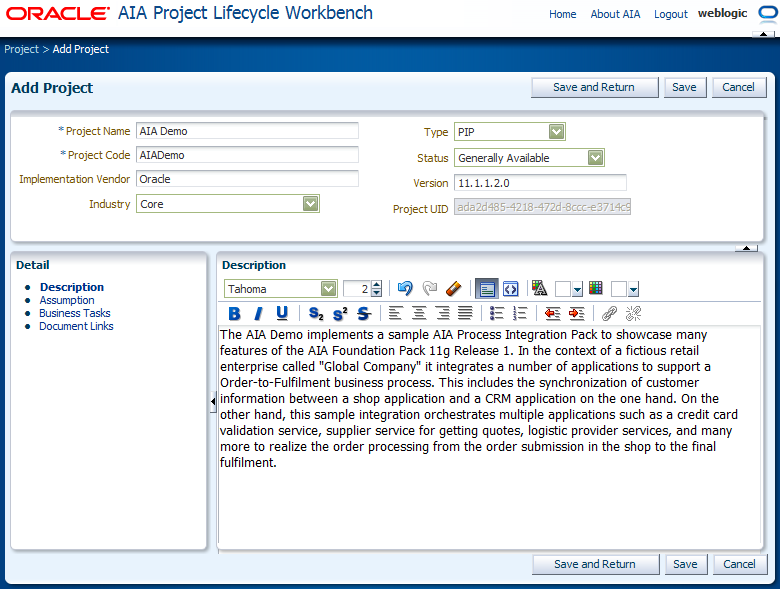This screenshot has width=780, height=589.
Task: Switch to rich text editing mode icon
Action: tap(487, 289)
